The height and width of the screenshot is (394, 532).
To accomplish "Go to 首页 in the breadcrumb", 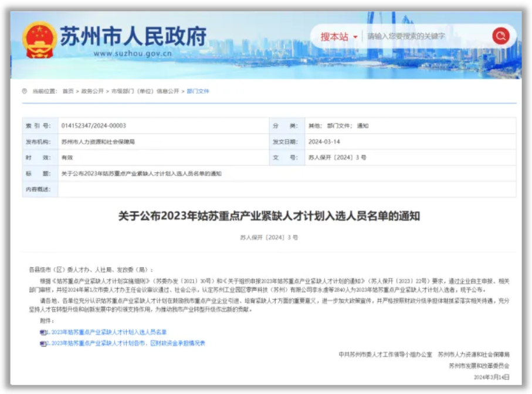I will click(x=68, y=91).
